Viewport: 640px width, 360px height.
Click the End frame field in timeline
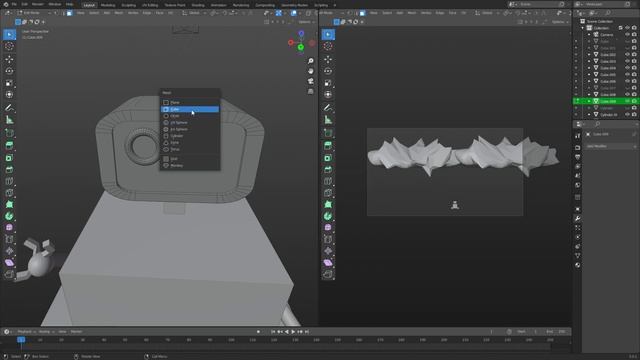tap(556, 332)
